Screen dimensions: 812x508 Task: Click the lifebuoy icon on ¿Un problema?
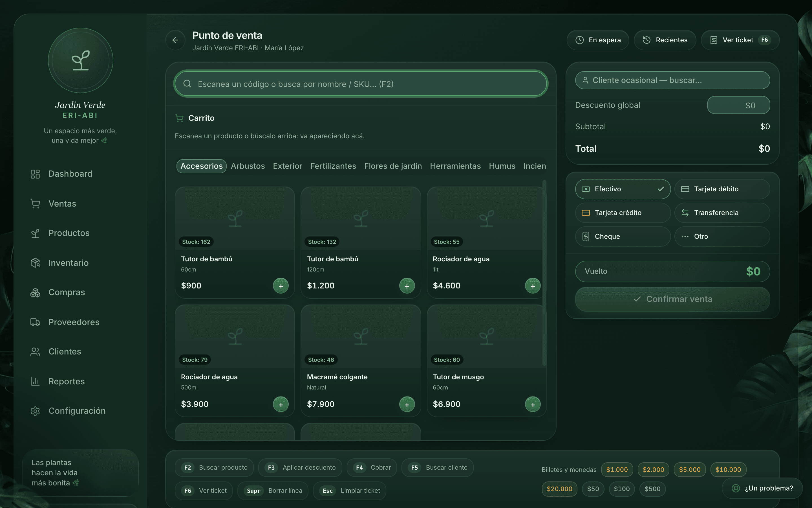point(736,488)
